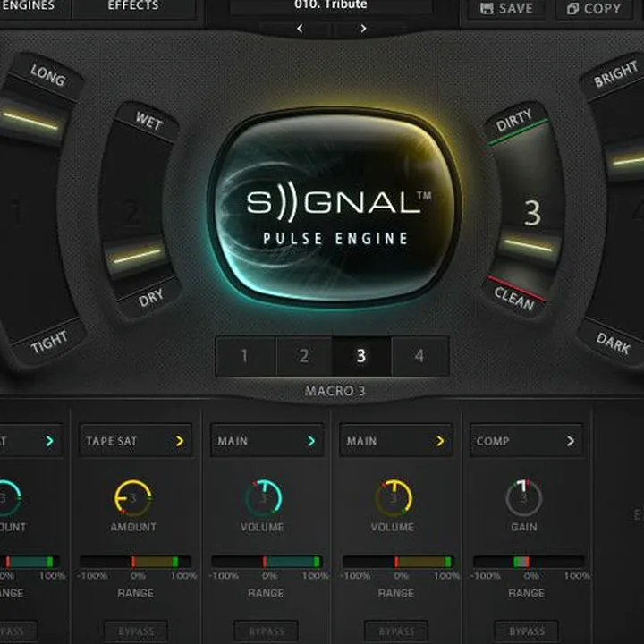This screenshot has height=644, width=644.
Task: Click the floppy disk icon on SAVE
Action: (487, 9)
